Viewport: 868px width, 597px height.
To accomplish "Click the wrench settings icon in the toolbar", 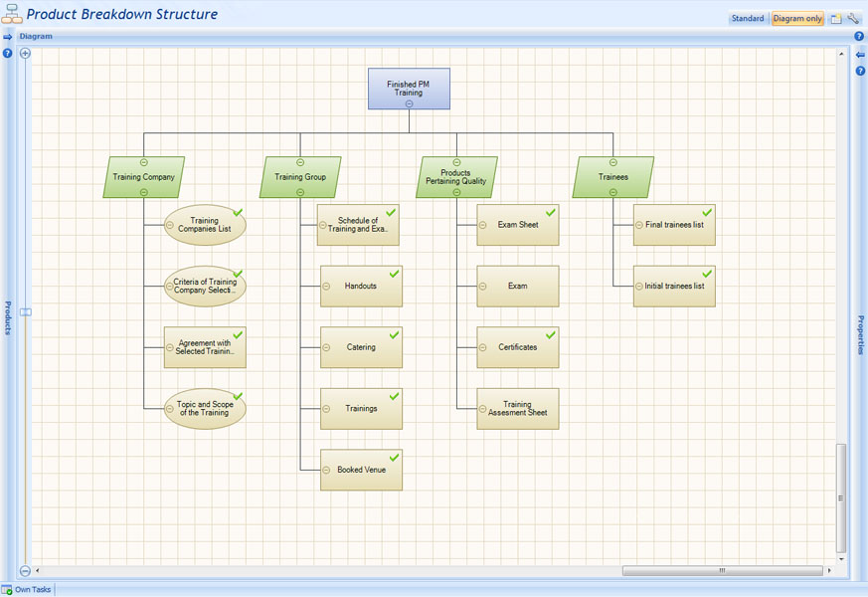I will click(x=852, y=18).
